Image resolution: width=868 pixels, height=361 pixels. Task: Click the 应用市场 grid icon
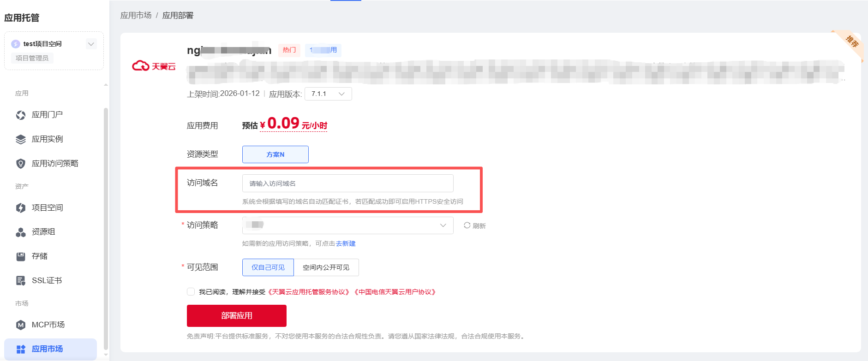[x=21, y=349]
